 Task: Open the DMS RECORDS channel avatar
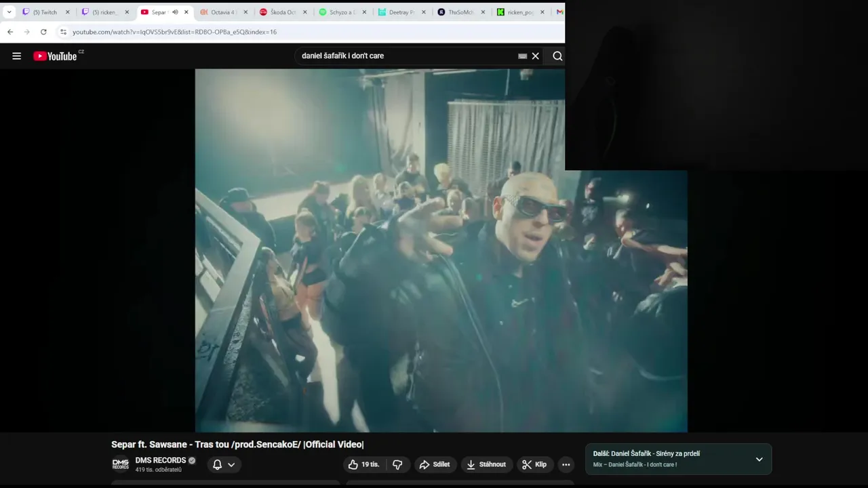(120, 464)
